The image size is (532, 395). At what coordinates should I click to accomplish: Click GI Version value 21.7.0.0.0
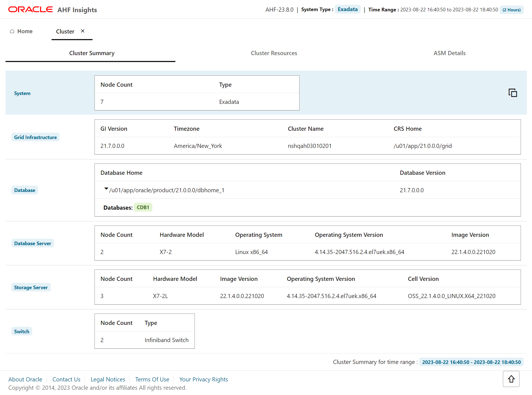[112, 146]
